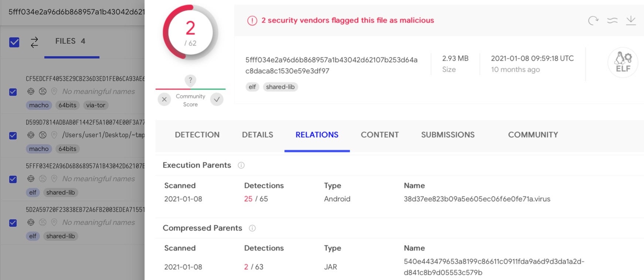The height and width of the screenshot is (280, 644).
Task: Click the ELF file type thumbnail
Action: 623,62
